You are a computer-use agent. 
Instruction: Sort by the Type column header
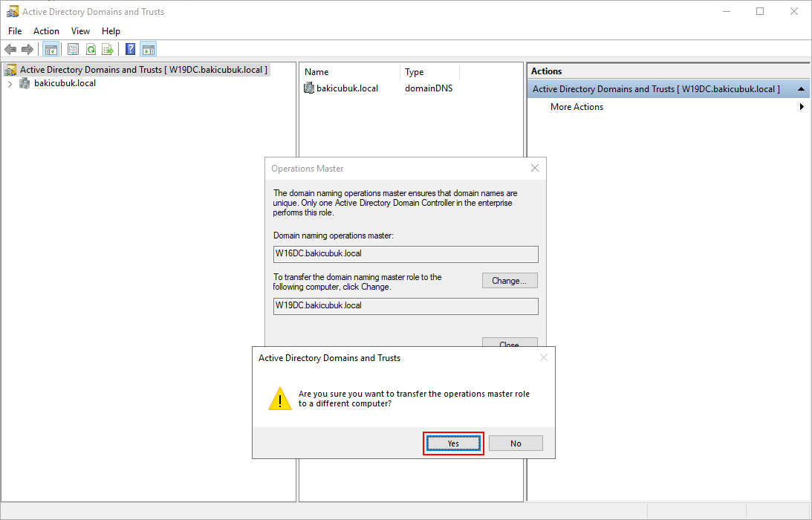[x=429, y=72]
